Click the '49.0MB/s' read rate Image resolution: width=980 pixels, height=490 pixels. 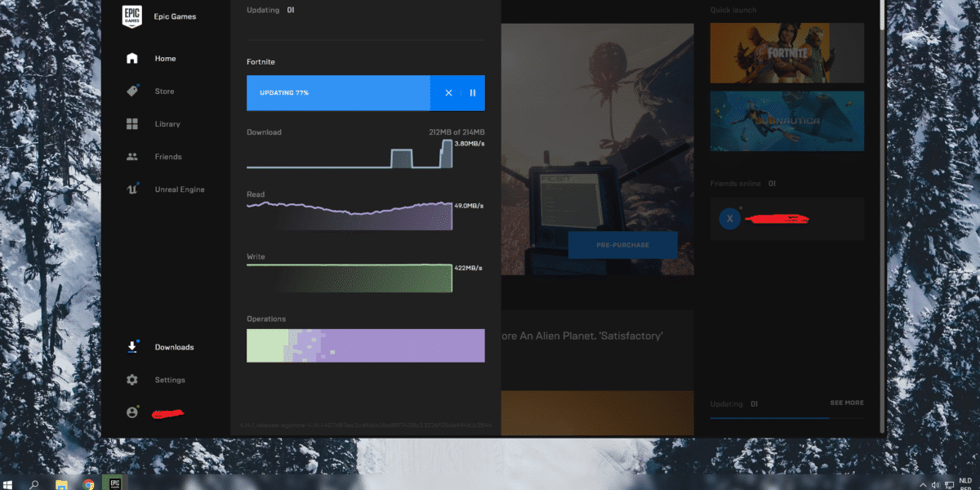coord(470,206)
